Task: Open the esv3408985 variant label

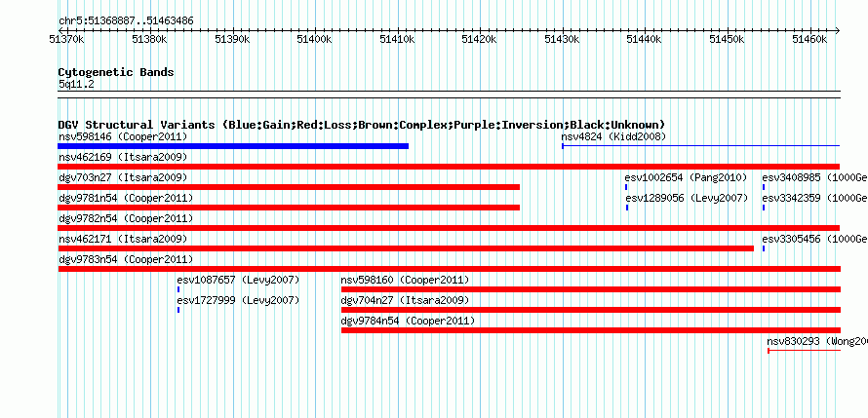Action: point(815,177)
